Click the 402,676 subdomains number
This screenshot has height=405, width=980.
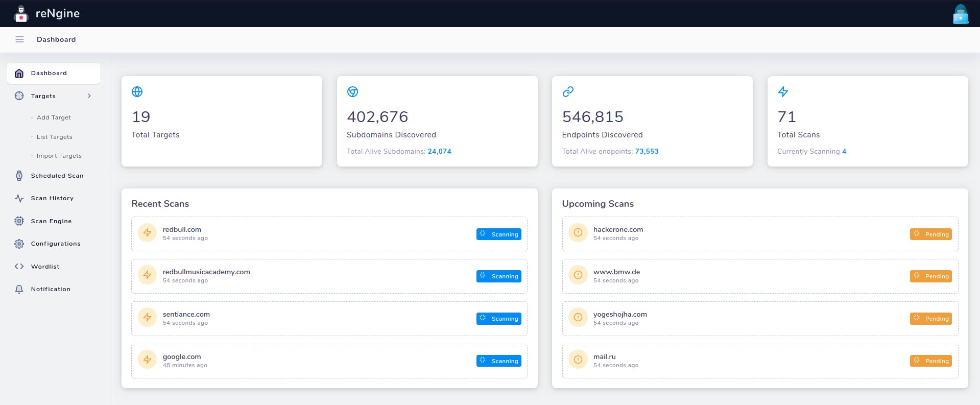coord(377,117)
